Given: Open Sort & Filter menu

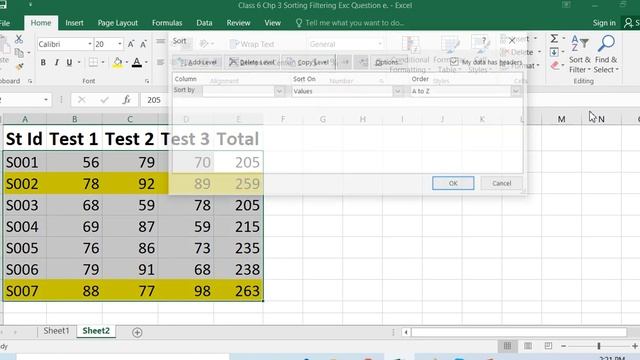Looking at the screenshot, I should pyautogui.click(x=580, y=54).
